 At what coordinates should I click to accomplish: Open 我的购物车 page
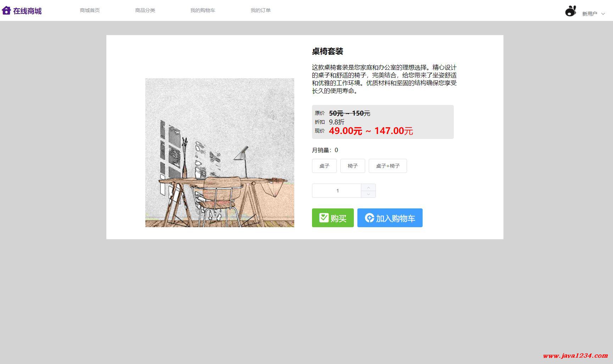[x=203, y=10]
